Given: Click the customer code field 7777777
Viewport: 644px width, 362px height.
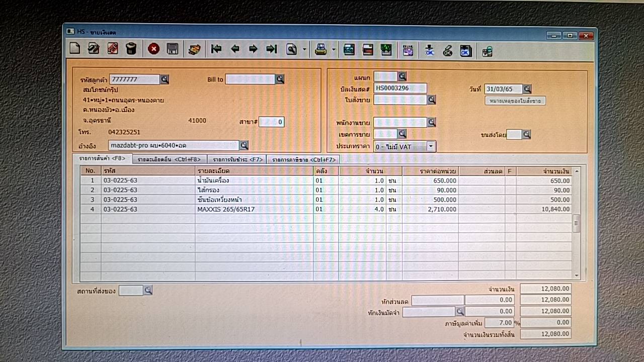Looking at the screenshot, I should pyautogui.click(x=134, y=79).
